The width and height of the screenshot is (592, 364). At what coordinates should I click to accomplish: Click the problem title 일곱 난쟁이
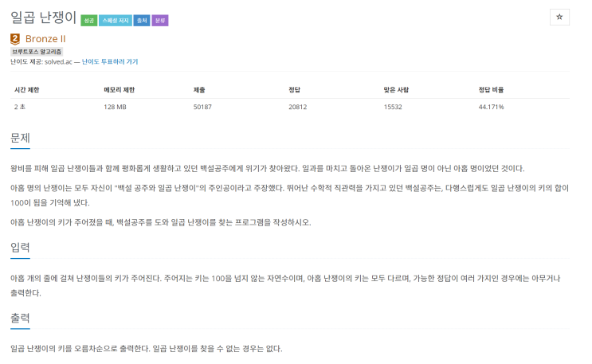pyautogui.click(x=43, y=18)
